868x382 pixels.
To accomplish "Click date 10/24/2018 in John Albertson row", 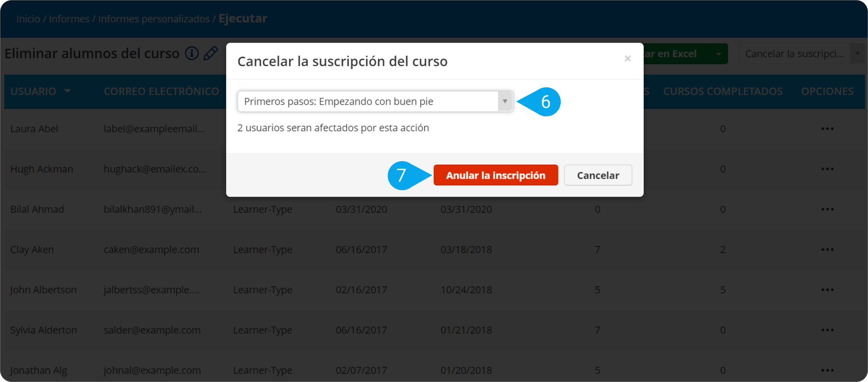I will point(466,290).
